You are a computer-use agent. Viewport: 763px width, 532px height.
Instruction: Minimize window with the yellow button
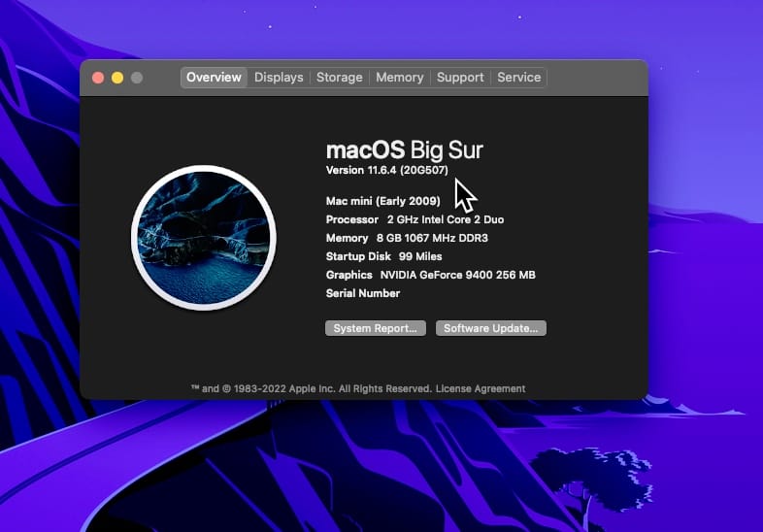coord(117,78)
